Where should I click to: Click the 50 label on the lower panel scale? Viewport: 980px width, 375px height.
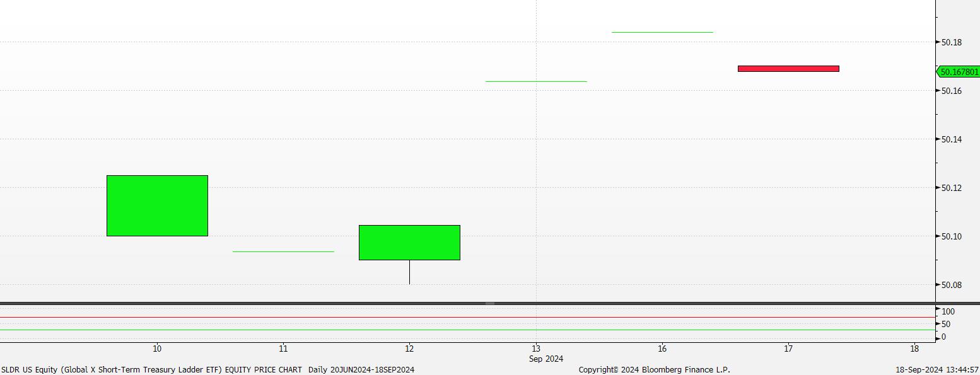click(x=946, y=324)
